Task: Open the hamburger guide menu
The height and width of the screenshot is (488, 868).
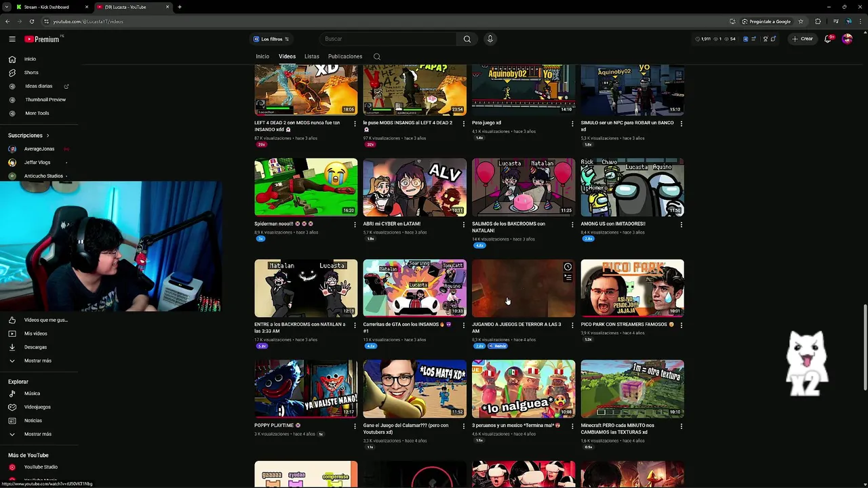Action: click(x=12, y=39)
